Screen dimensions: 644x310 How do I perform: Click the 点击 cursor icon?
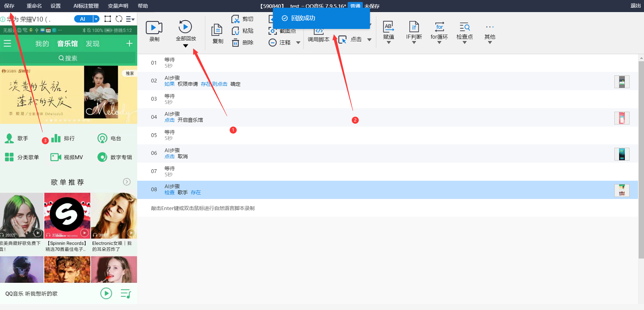[343, 40]
